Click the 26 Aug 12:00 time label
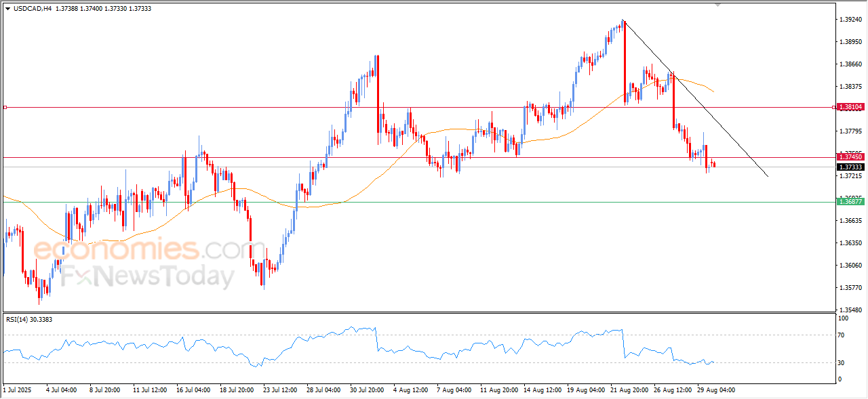Image resolution: width=868 pixels, height=399 pixels. pos(673,390)
